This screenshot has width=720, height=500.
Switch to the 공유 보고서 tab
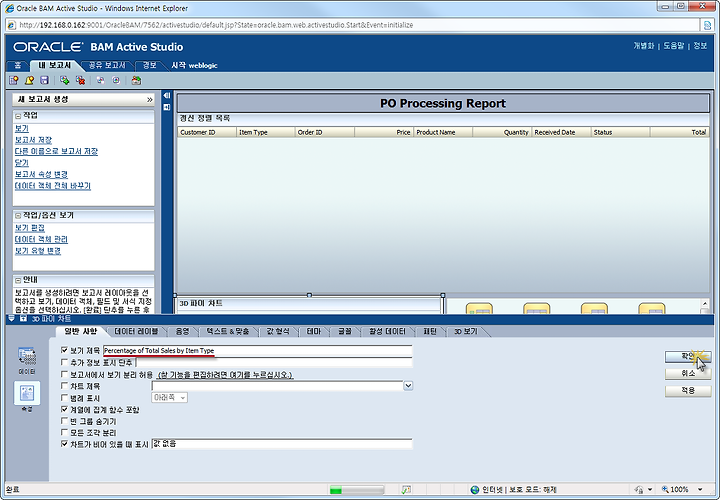pyautogui.click(x=107, y=65)
